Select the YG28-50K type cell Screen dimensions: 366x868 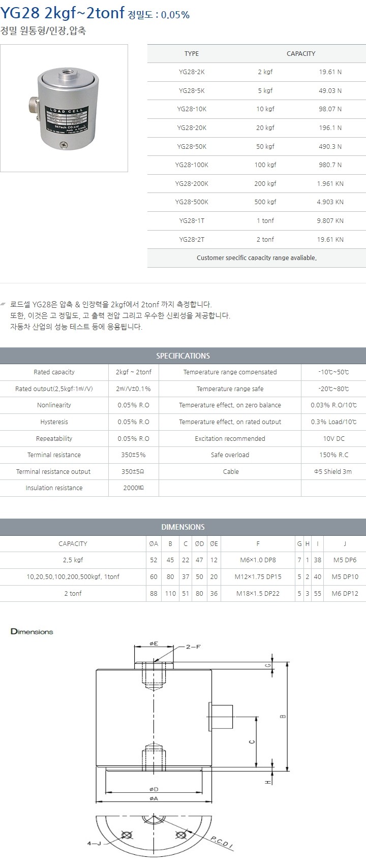(192, 146)
